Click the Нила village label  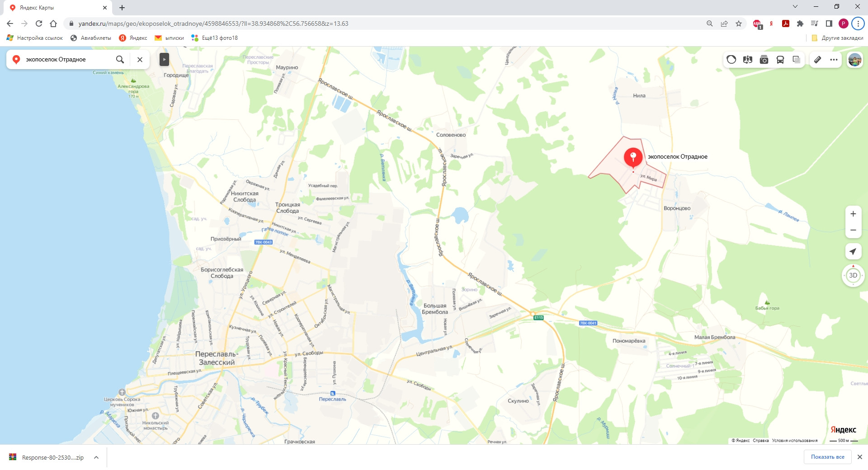pyautogui.click(x=639, y=96)
